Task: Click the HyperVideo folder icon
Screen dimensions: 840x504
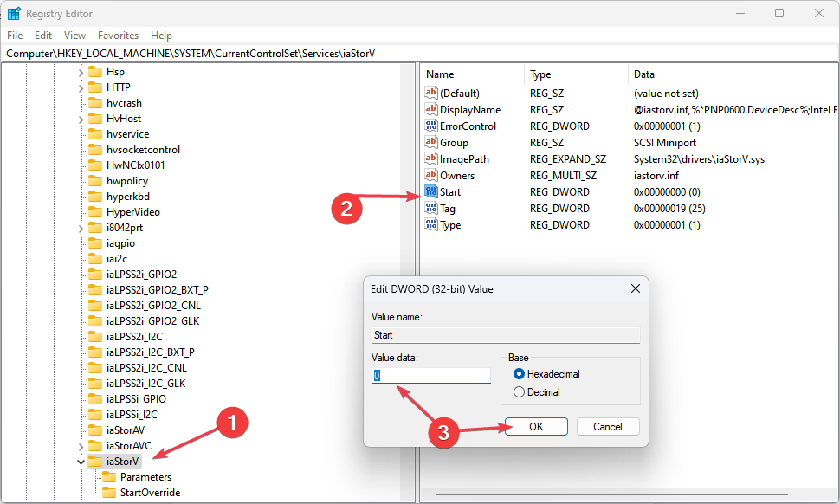Action: click(94, 211)
